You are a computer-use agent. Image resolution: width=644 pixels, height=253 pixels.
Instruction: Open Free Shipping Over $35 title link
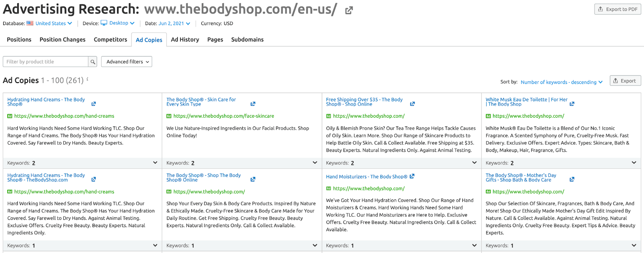click(x=364, y=102)
